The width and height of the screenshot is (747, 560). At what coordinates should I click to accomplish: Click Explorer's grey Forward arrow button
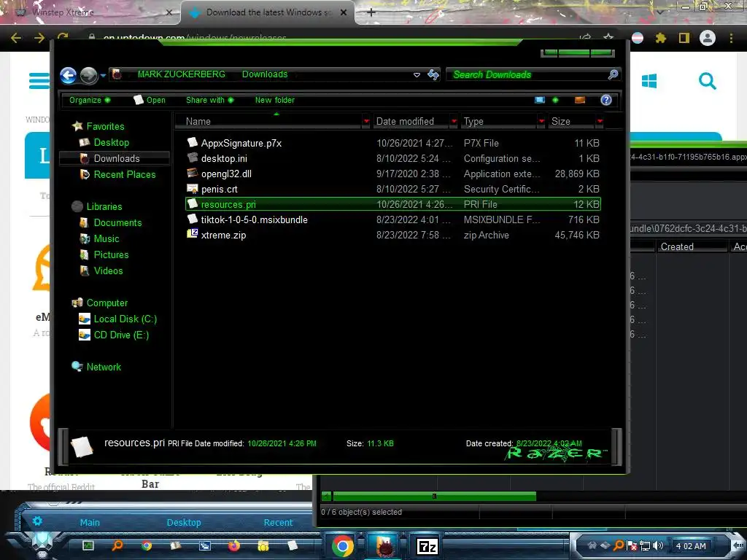[x=88, y=75]
